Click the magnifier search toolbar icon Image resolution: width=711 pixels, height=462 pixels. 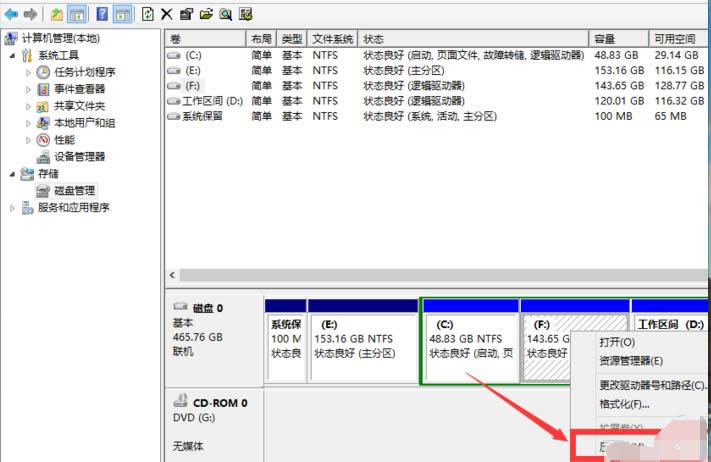click(x=226, y=14)
